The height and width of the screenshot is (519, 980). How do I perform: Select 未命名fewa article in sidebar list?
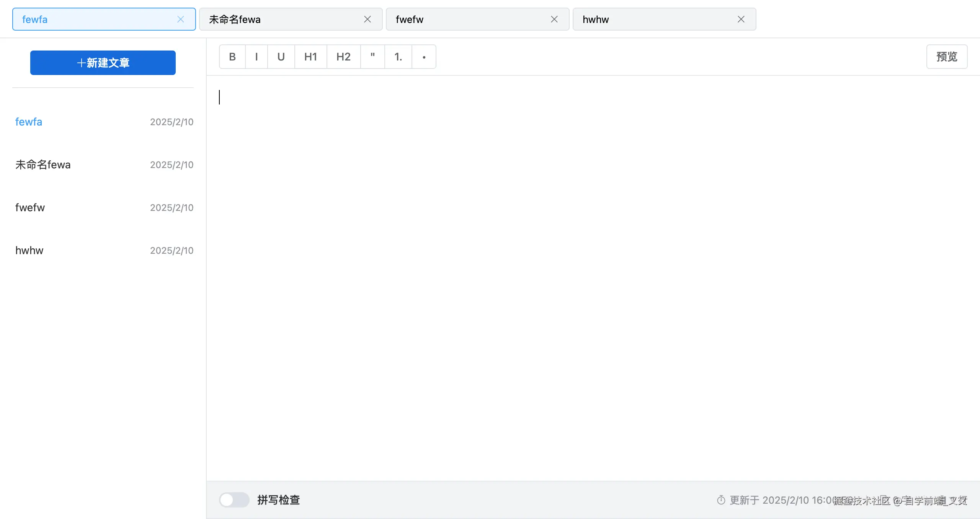pos(43,165)
